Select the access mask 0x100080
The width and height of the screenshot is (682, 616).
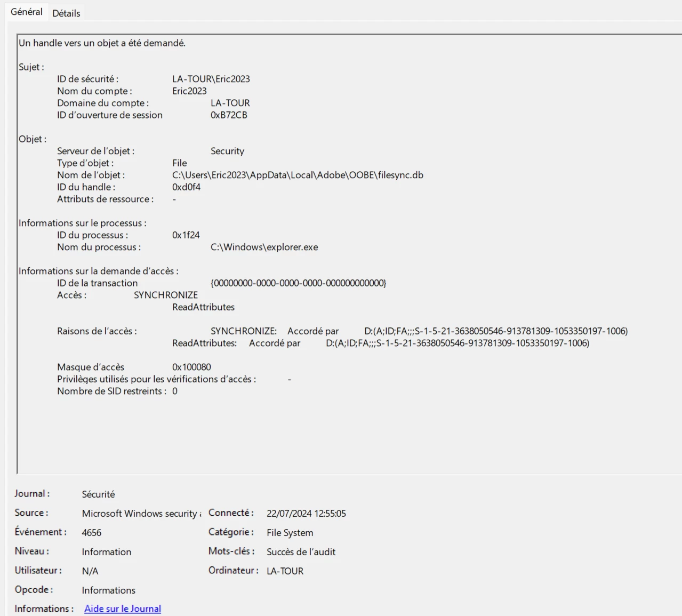coord(191,367)
